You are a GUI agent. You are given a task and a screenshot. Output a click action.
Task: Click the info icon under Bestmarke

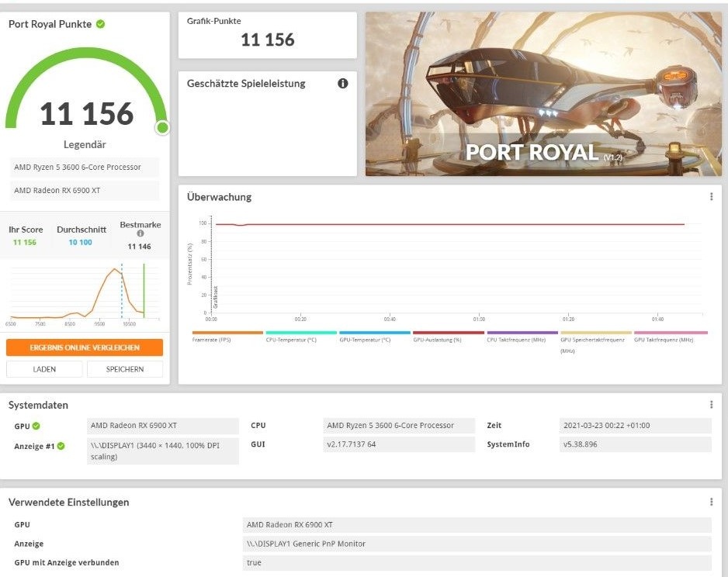click(140, 233)
